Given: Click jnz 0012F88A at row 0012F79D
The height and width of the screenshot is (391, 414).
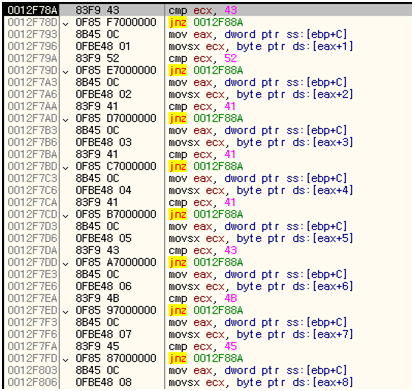Looking at the screenshot, I should pos(206,70).
